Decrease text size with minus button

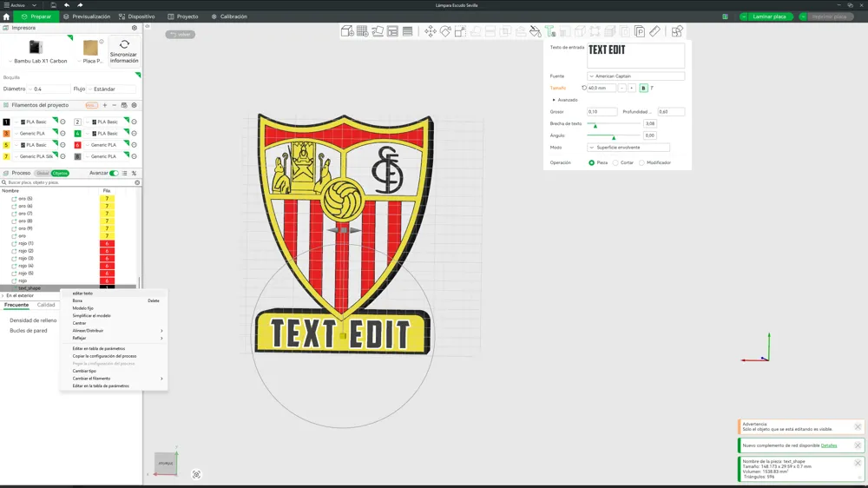(x=621, y=88)
